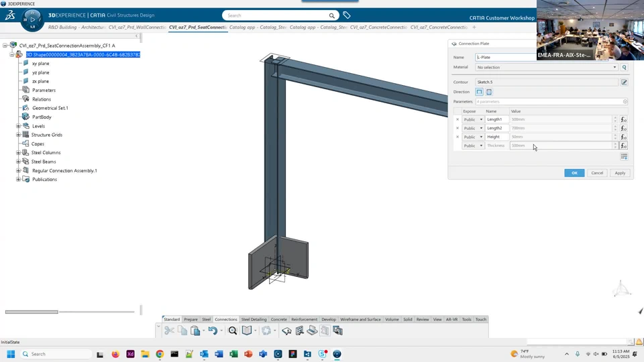Remove the Height parameter row
This screenshot has height=362, width=644.
tap(457, 137)
